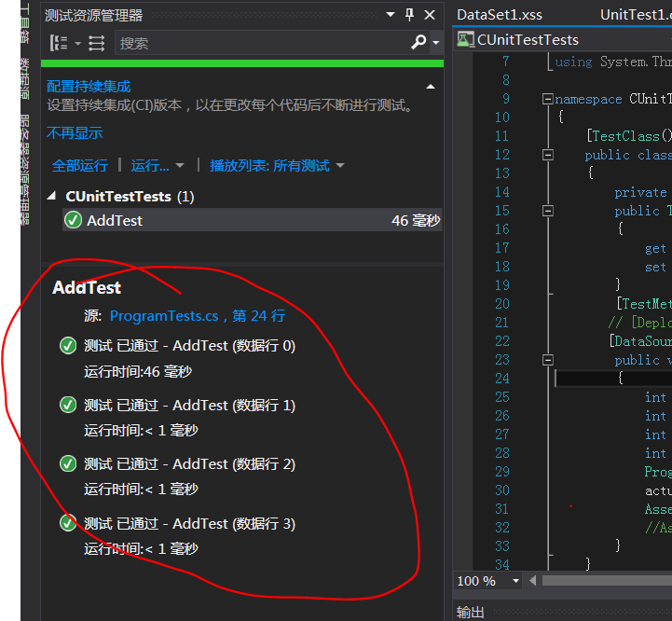Collapse the CUnitTestTests group
The height and width of the screenshot is (621, 672).
click(x=52, y=196)
